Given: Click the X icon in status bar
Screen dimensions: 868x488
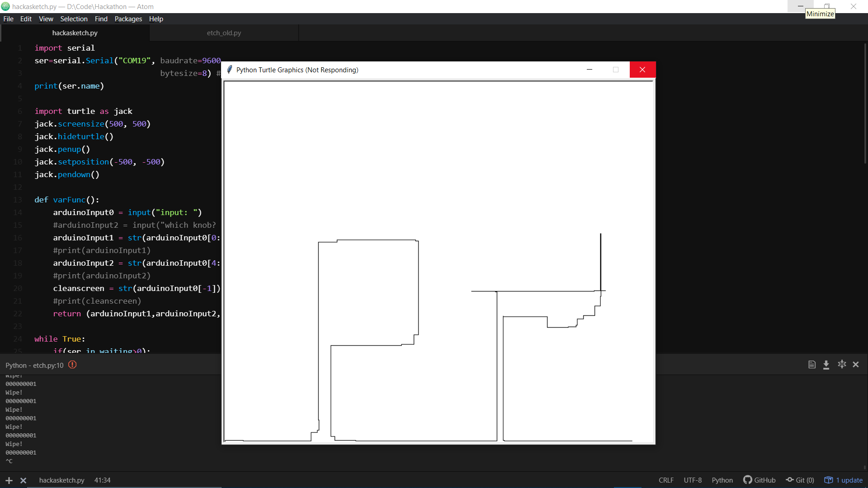Looking at the screenshot, I should (24, 480).
